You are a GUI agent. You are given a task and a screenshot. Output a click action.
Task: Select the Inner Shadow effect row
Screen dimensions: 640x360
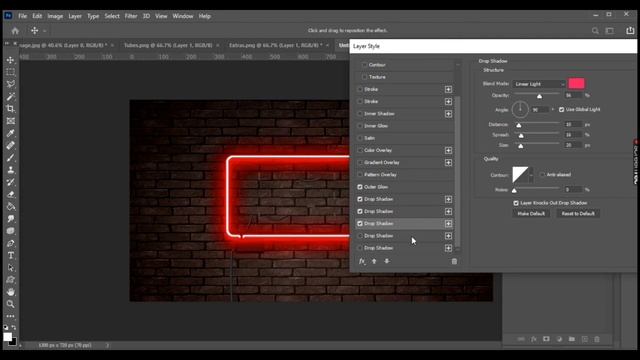click(404, 114)
